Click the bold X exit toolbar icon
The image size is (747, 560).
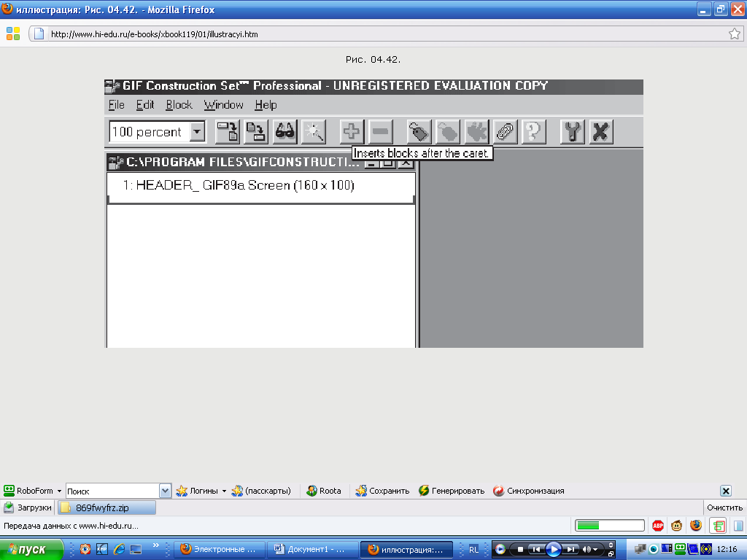601,131
